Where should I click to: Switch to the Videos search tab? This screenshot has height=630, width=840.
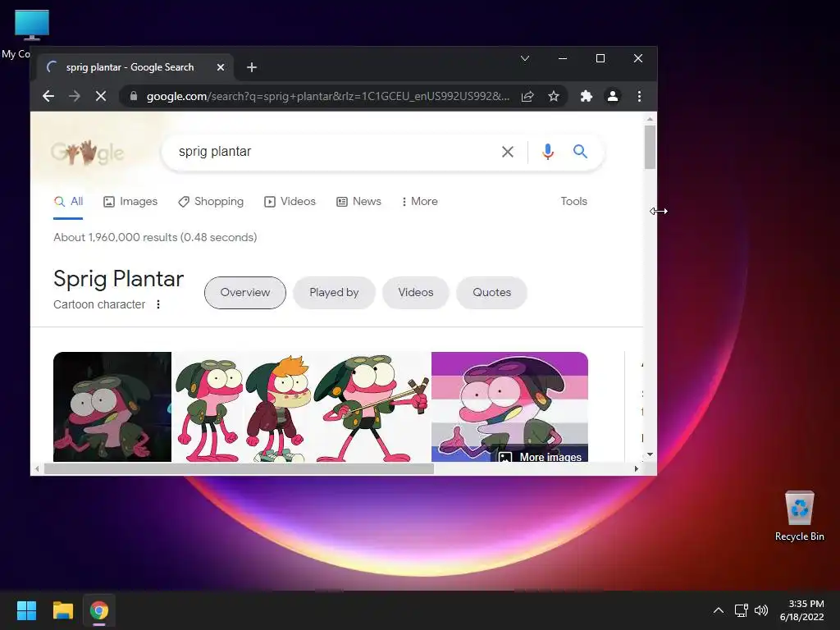tap(290, 202)
